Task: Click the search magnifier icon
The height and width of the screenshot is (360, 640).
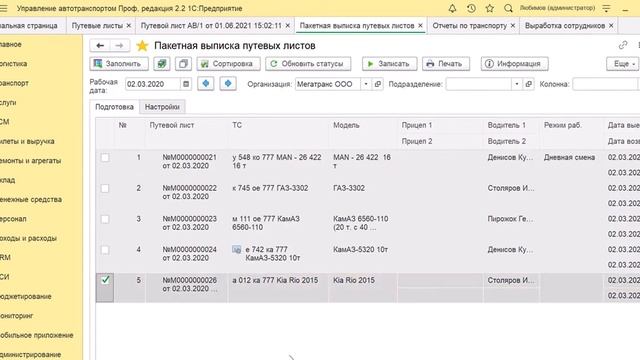Action: tap(508, 8)
